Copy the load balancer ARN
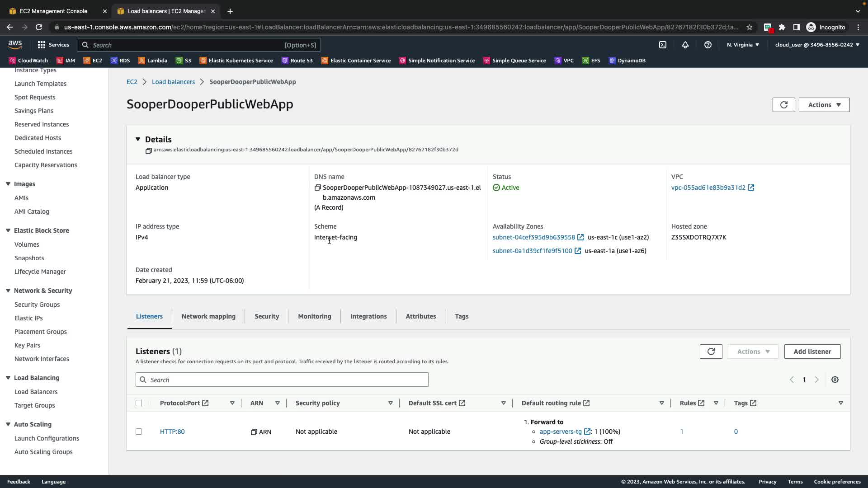The width and height of the screenshot is (868, 488). 148,151
